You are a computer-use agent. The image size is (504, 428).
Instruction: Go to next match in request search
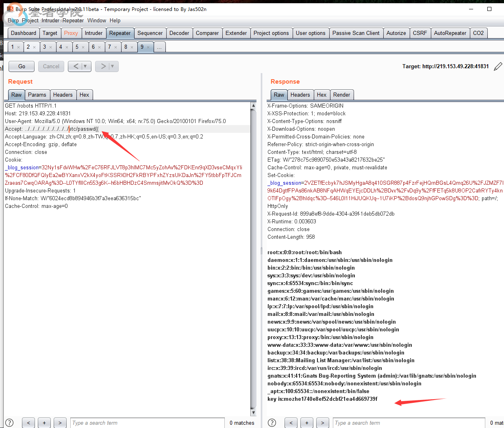point(60,423)
